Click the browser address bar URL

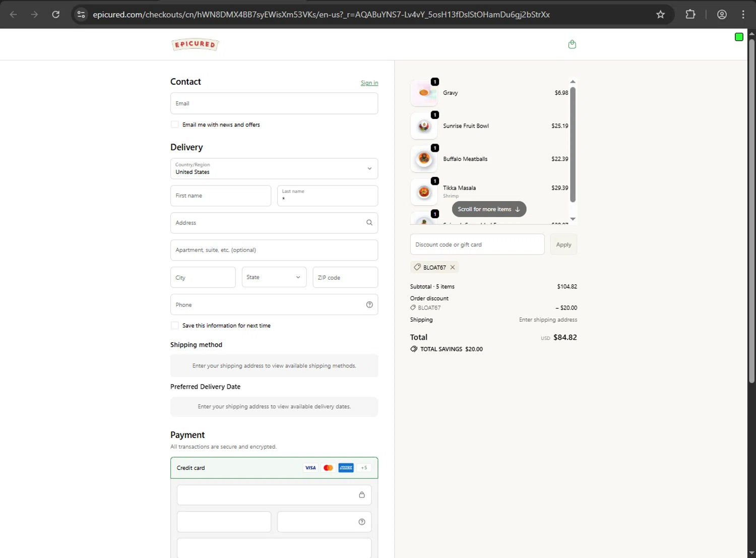321,14
